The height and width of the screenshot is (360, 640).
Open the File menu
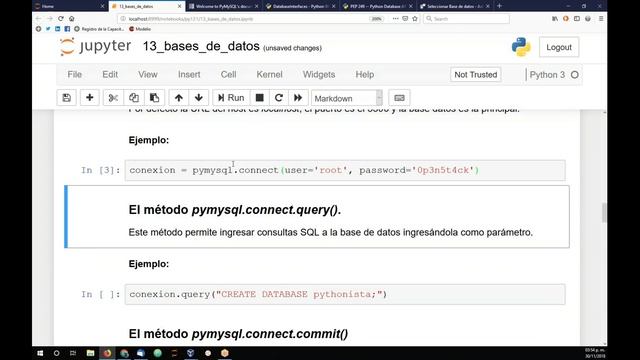[75, 75]
